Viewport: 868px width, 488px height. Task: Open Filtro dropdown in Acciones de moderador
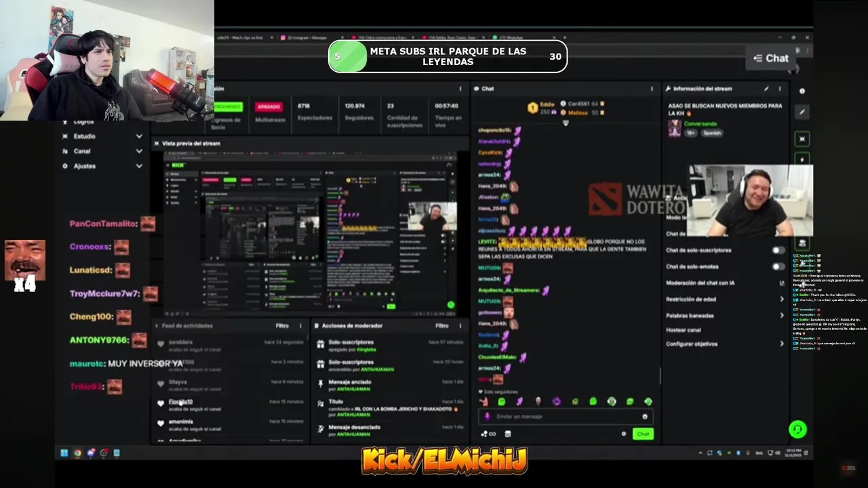[441, 326]
